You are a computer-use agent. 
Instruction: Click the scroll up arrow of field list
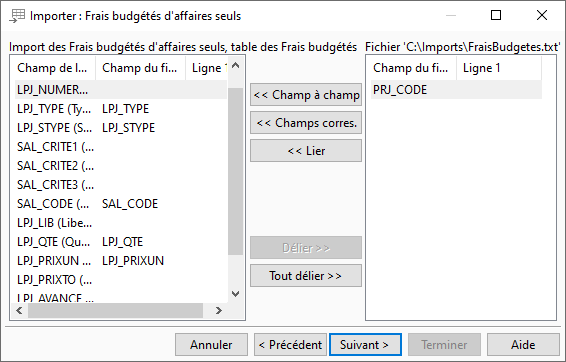tap(236, 66)
